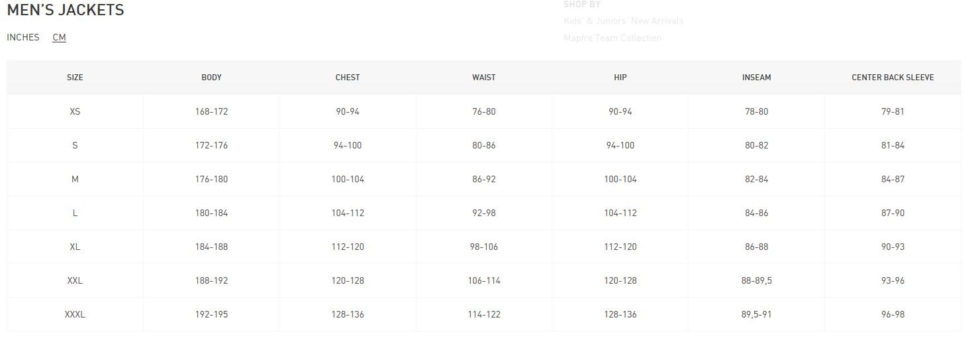Click the 192-195 body cell
The image size is (980, 350).
point(211,314)
